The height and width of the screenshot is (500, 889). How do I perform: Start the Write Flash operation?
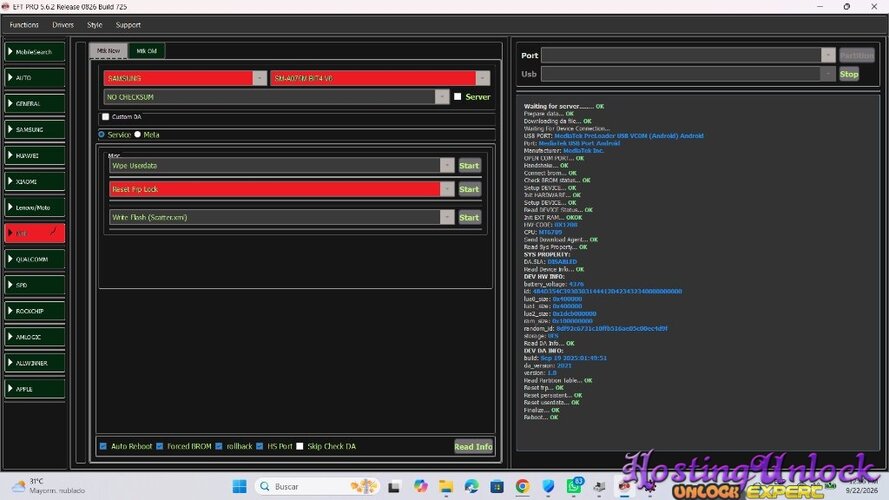click(469, 217)
